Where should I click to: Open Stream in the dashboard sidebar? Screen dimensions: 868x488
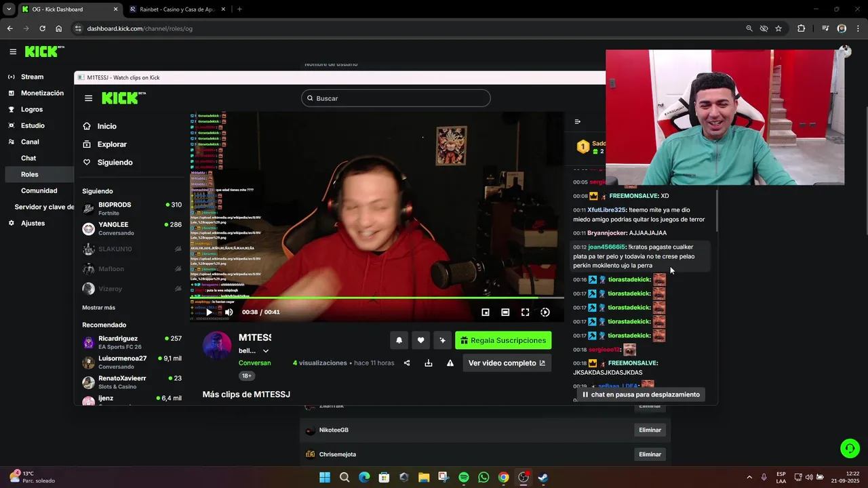32,77
